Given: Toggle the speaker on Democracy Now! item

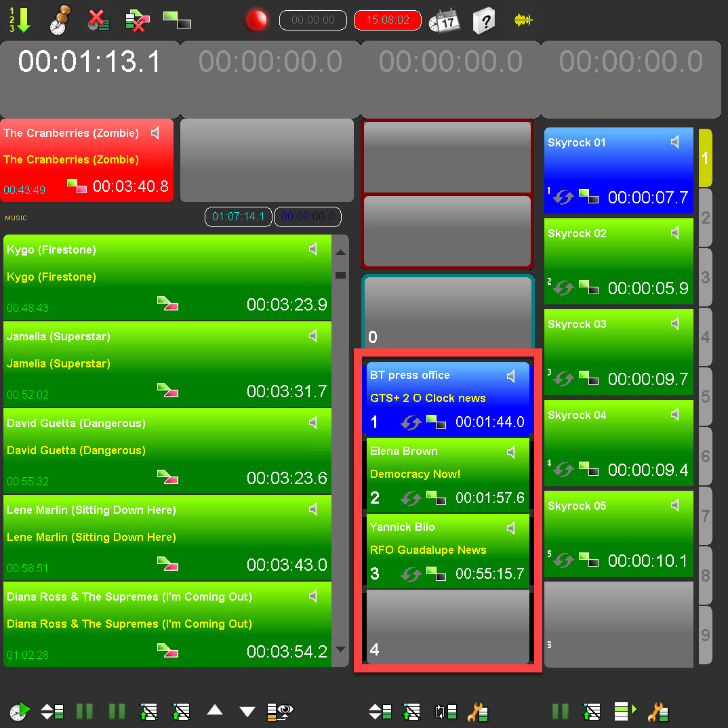Looking at the screenshot, I should click(x=512, y=452).
